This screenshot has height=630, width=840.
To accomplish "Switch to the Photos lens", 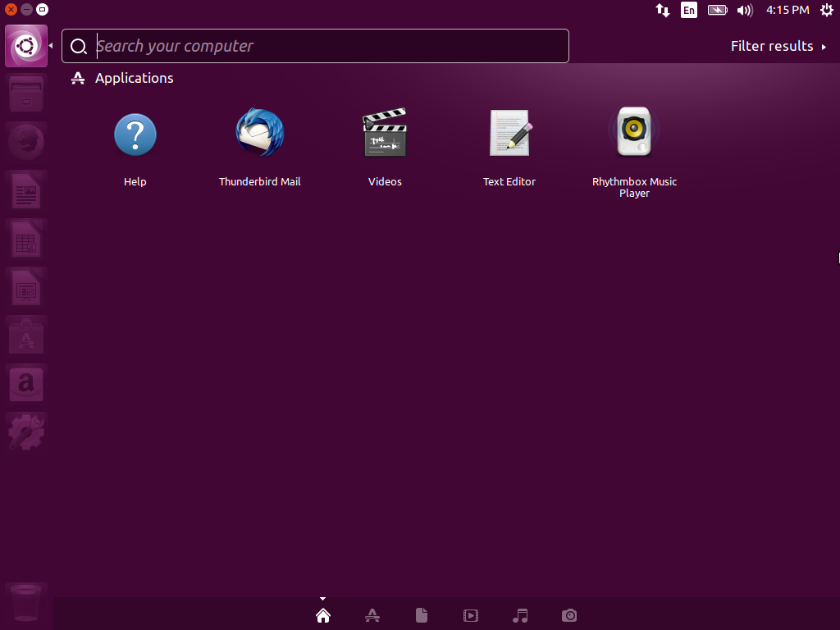I will [569, 615].
